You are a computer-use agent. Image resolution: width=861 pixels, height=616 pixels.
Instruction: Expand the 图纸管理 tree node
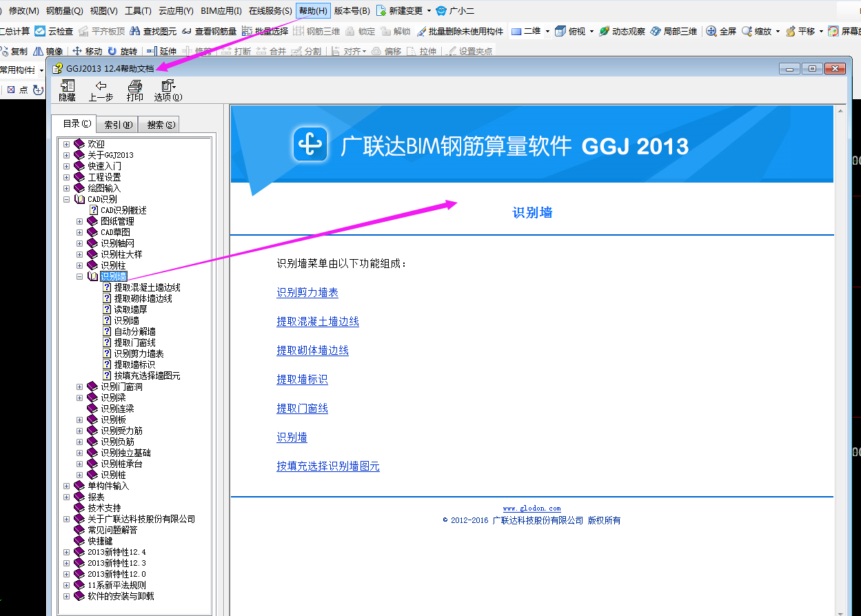[79, 221]
